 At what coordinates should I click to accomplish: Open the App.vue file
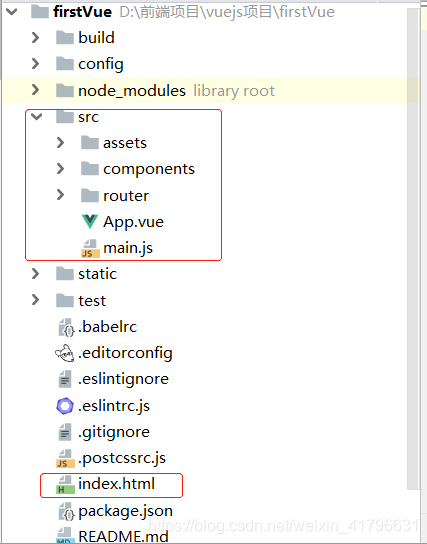coord(133,222)
